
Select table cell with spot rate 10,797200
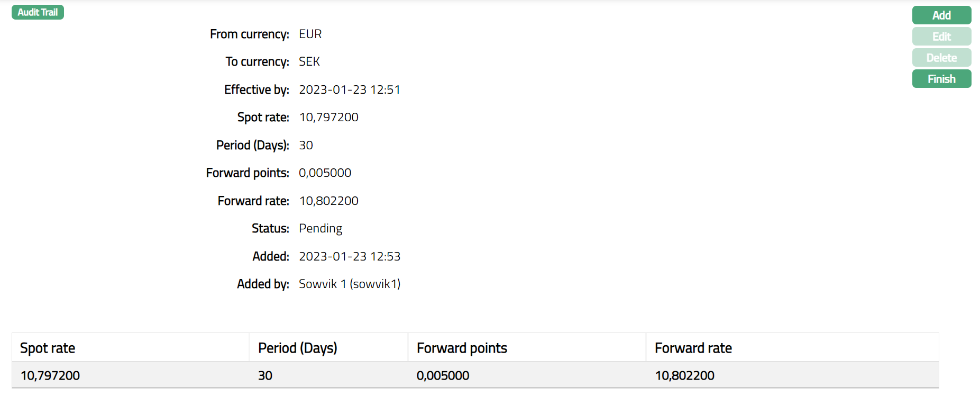[x=50, y=375]
